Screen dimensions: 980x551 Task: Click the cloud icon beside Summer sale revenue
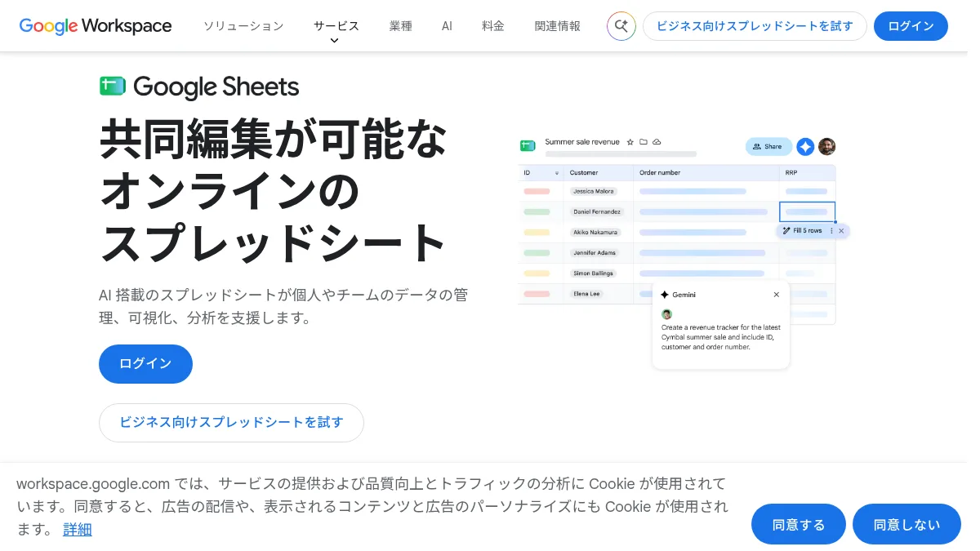point(657,142)
